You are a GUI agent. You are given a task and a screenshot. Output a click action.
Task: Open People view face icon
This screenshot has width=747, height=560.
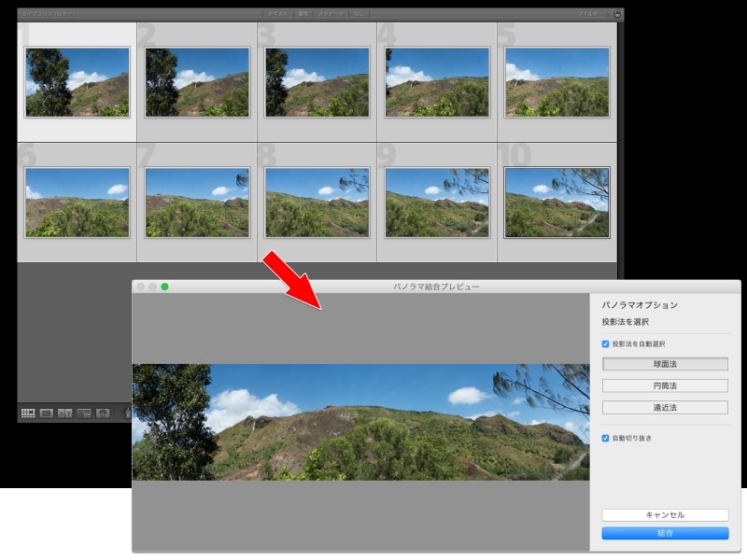[x=103, y=413]
